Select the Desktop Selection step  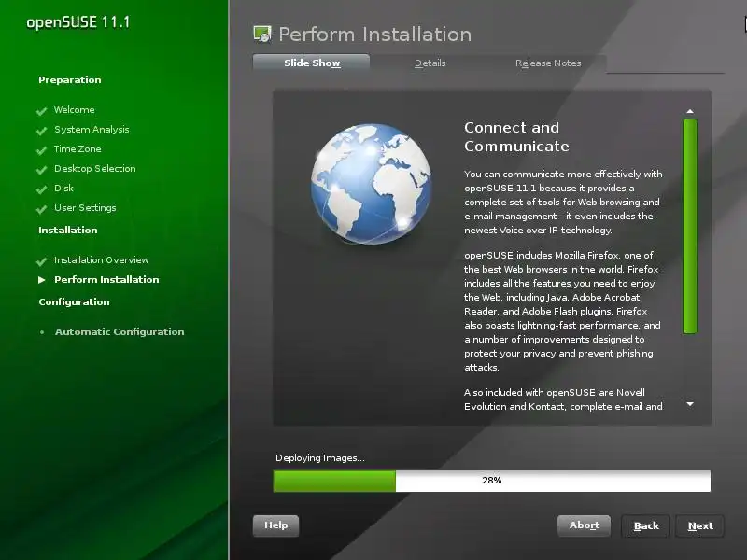[95, 169]
